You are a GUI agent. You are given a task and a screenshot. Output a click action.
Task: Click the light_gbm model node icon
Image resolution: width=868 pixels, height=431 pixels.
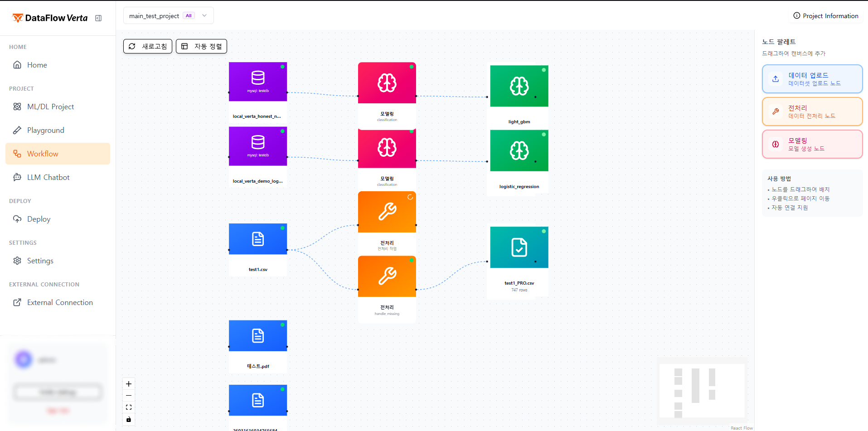[519, 86]
